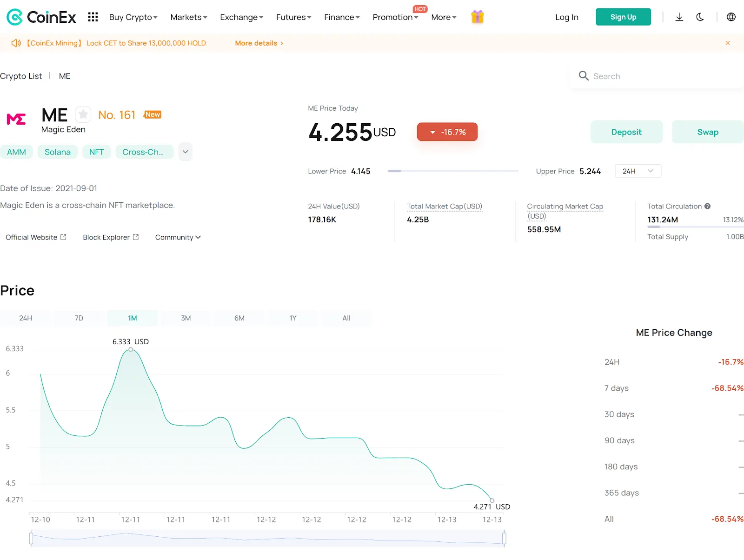The width and height of the screenshot is (744, 560).
Task: Click the No. 161 rank text
Action: click(x=117, y=115)
